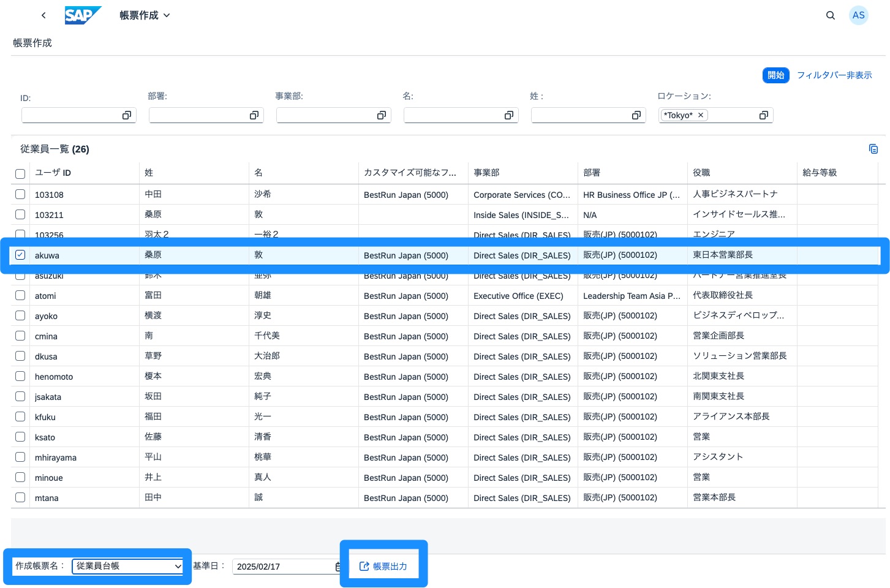Open the search icon in header
This screenshot has width=890, height=588.
click(x=831, y=15)
